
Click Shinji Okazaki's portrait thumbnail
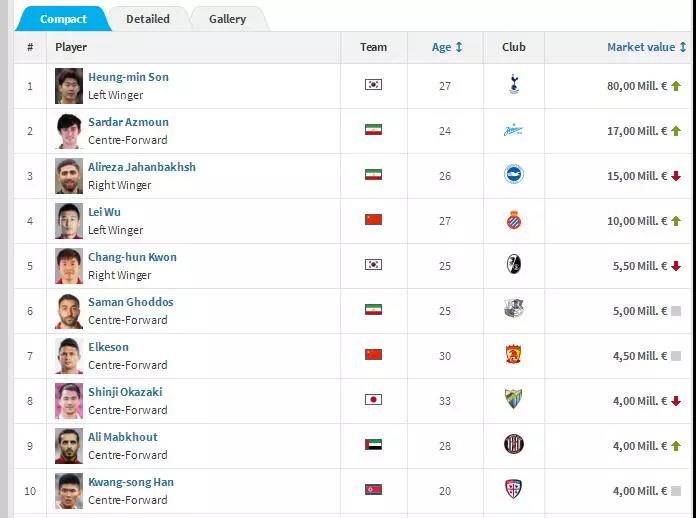coord(69,401)
